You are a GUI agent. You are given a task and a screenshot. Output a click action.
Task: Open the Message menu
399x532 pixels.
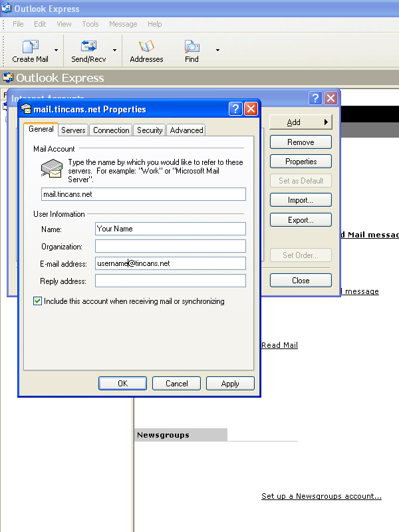[123, 24]
